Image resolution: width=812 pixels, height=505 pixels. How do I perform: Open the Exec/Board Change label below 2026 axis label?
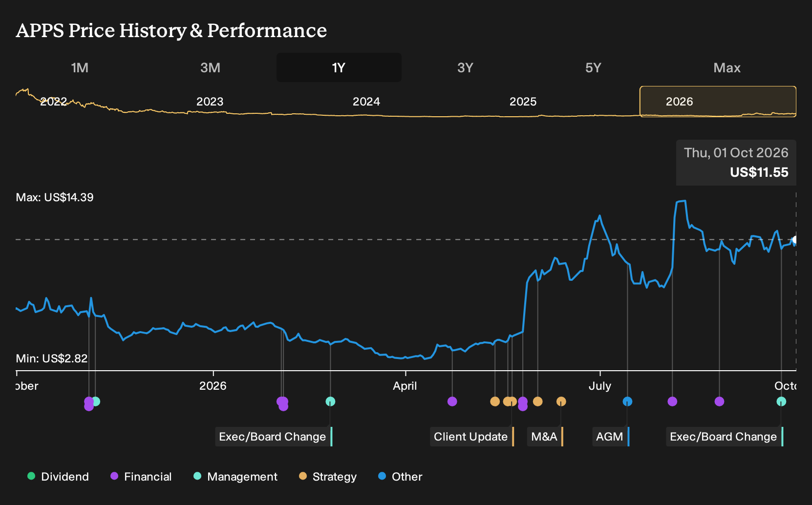(274, 437)
